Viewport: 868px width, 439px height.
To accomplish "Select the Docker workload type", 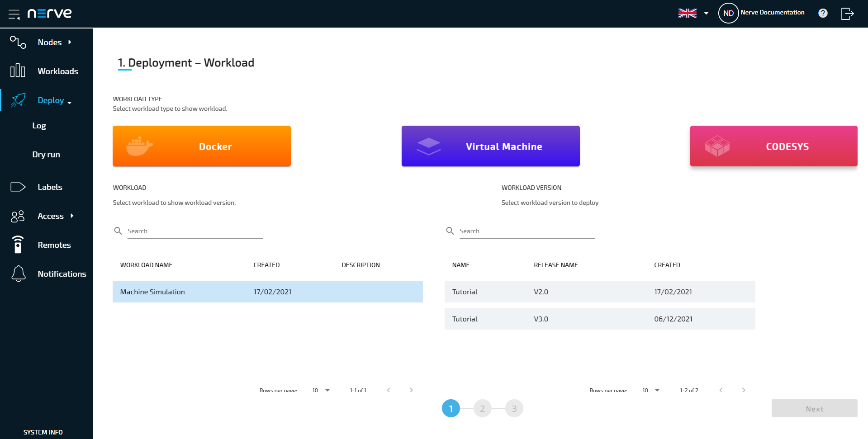I will (x=202, y=146).
